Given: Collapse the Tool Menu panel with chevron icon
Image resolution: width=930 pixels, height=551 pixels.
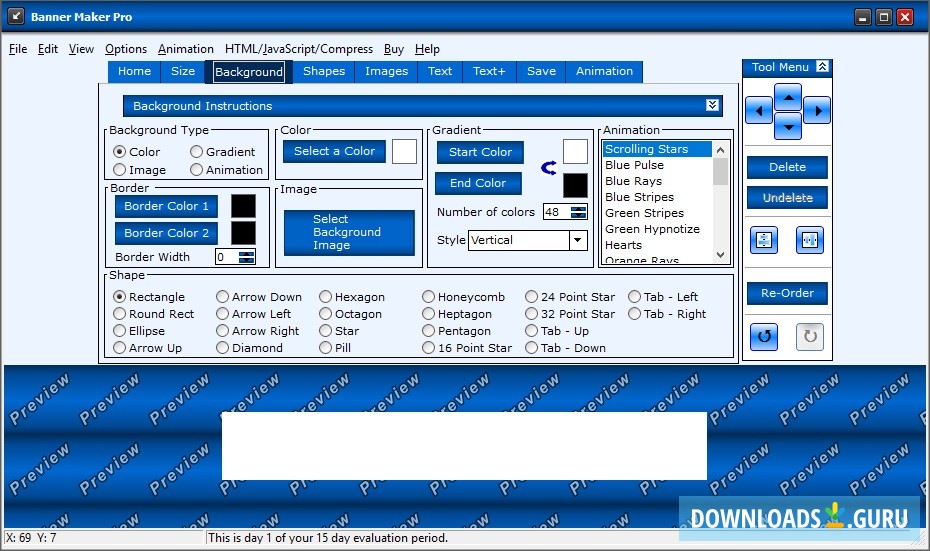Looking at the screenshot, I should pyautogui.click(x=822, y=66).
